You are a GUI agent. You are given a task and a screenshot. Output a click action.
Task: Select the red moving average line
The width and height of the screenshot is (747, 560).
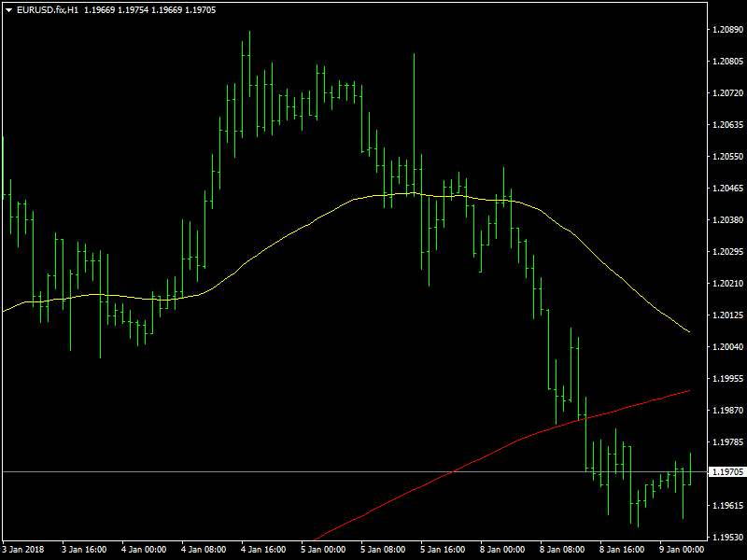click(524, 439)
